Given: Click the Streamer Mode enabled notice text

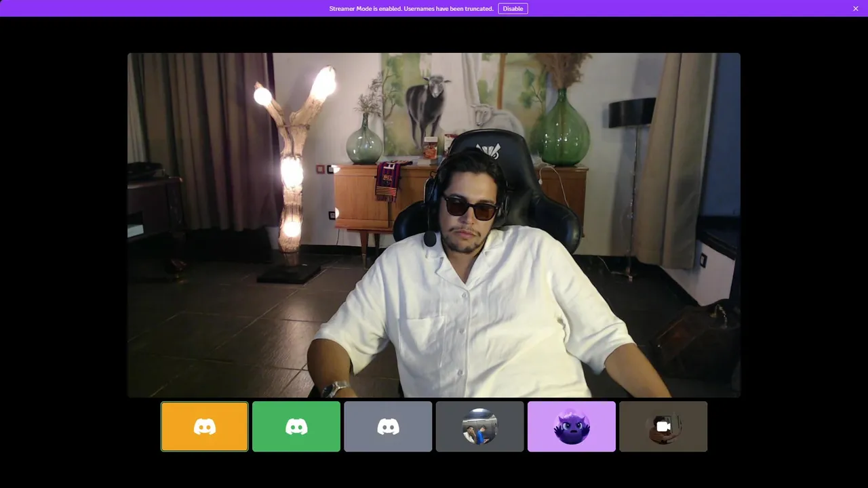Looking at the screenshot, I should (x=411, y=9).
